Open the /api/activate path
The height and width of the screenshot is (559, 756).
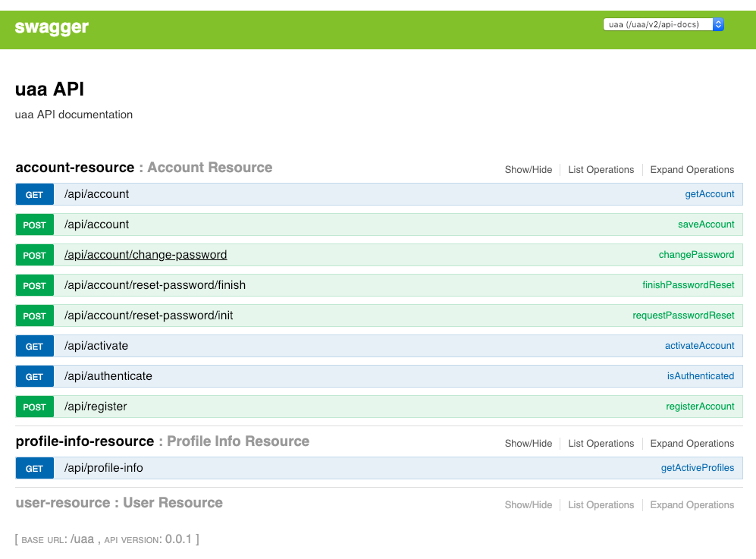(x=96, y=347)
